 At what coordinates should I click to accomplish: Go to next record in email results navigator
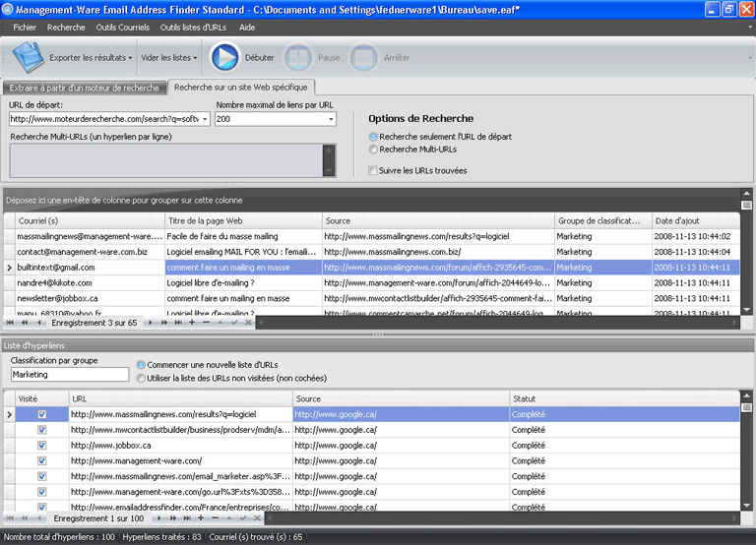pyautogui.click(x=151, y=323)
